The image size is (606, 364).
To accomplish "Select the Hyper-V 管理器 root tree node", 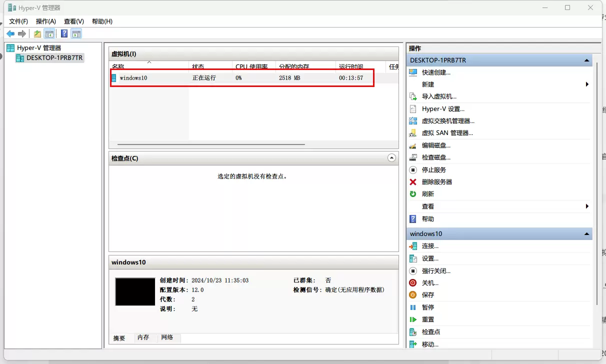I will [39, 48].
